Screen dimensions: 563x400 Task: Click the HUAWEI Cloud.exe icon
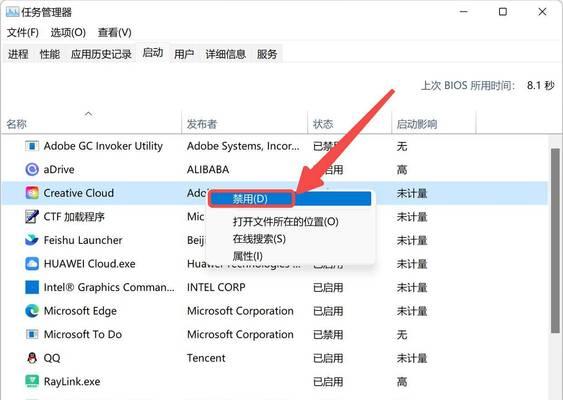click(x=32, y=264)
